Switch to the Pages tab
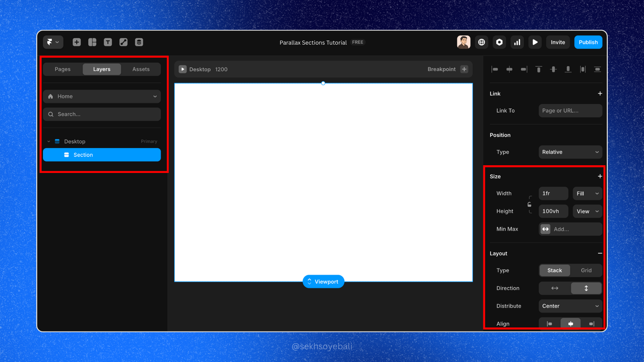 tap(63, 69)
